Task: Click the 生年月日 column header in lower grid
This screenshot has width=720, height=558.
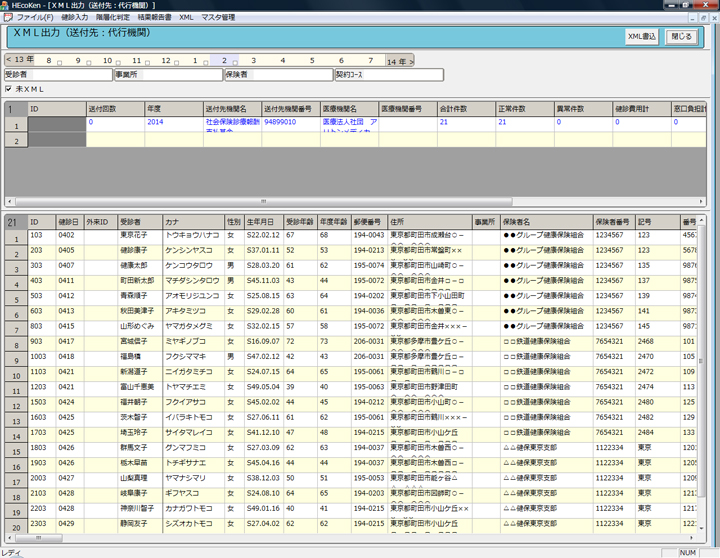Action: (263, 221)
